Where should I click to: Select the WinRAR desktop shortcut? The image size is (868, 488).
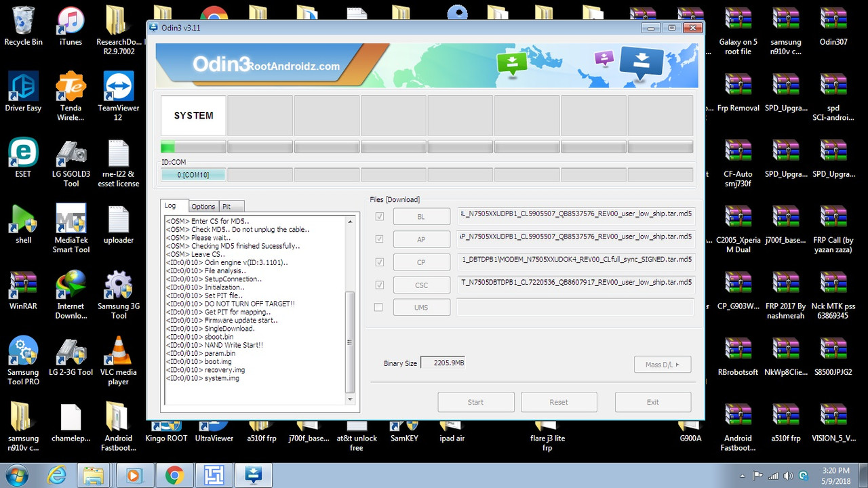tap(23, 290)
